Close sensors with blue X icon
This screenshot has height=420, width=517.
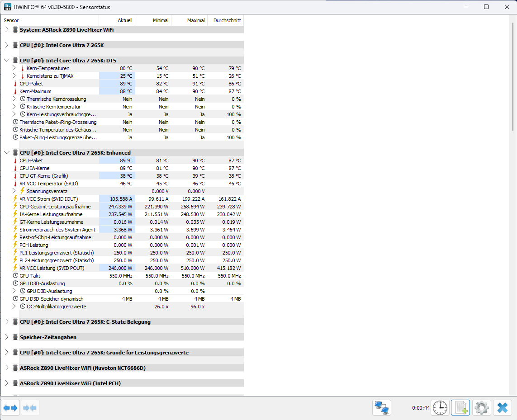[503, 408]
